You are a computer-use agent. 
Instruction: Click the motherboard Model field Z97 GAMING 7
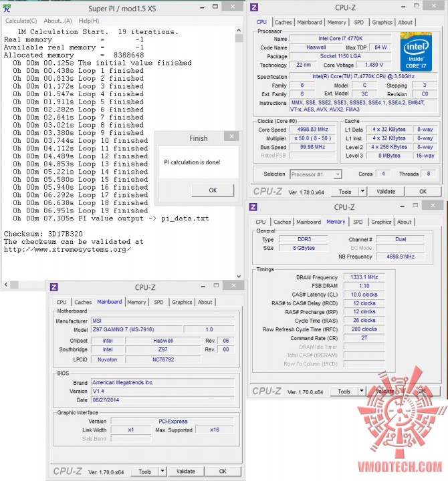click(x=137, y=329)
